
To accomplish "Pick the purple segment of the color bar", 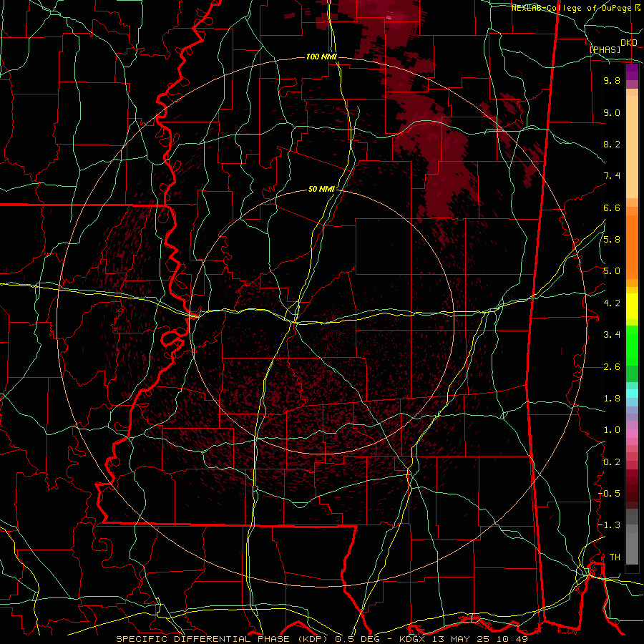I will (x=632, y=72).
